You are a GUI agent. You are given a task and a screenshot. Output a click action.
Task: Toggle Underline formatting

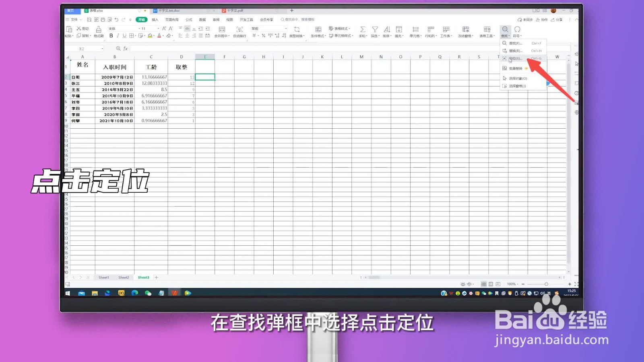tap(124, 36)
